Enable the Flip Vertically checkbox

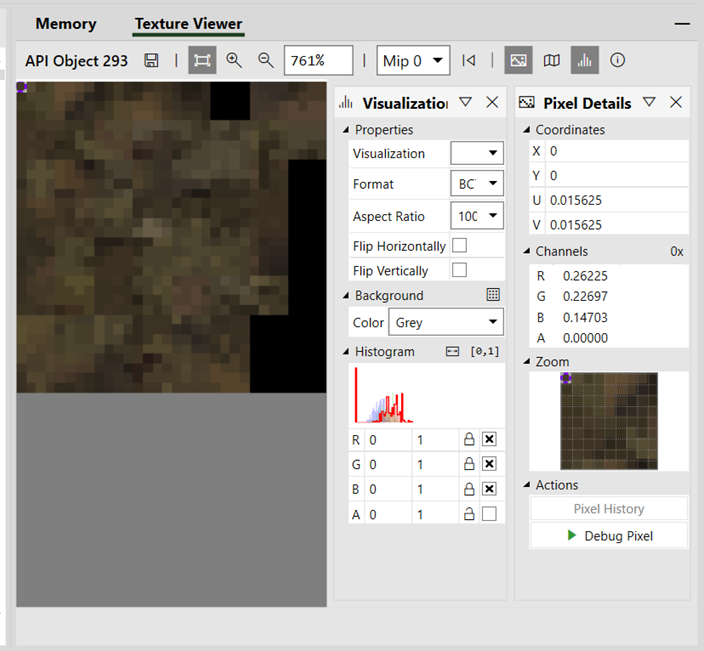point(459,270)
